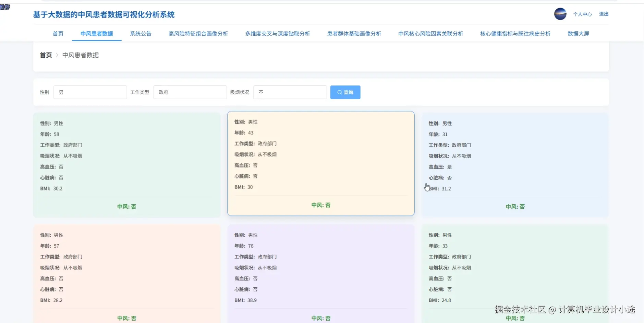Click the 性别 filter input containing 男
The width and height of the screenshot is (644, 323).
(x=90, y=92)
